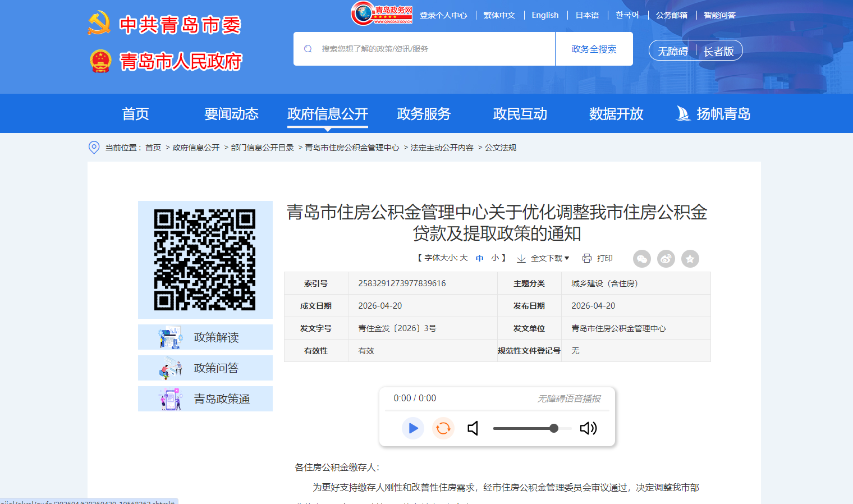
Task: Switch to 无障碍 accessibility mode
Action: point(672,51)
